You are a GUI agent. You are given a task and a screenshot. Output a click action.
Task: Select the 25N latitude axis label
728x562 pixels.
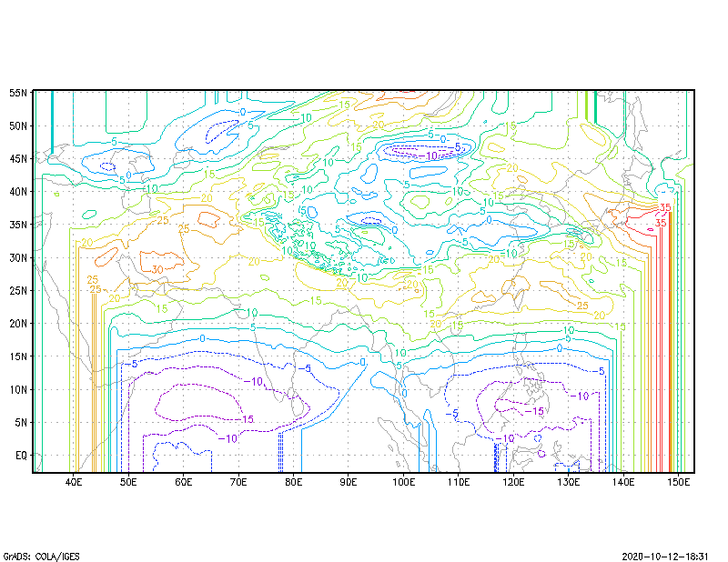[x=18, y=290]
